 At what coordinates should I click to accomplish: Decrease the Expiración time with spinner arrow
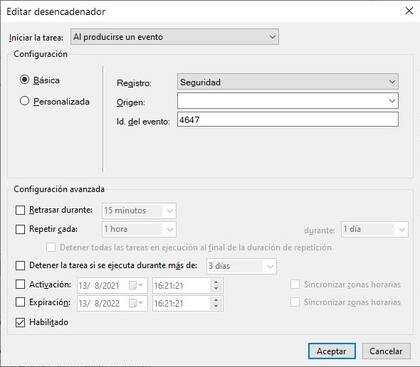point(216,306)
